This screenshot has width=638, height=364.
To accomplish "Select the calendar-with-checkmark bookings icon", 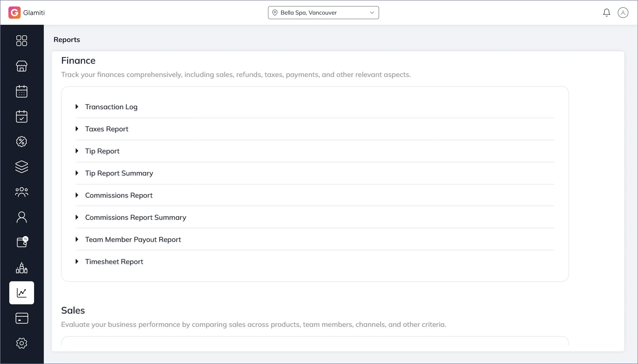I will [x=21, y=117].
